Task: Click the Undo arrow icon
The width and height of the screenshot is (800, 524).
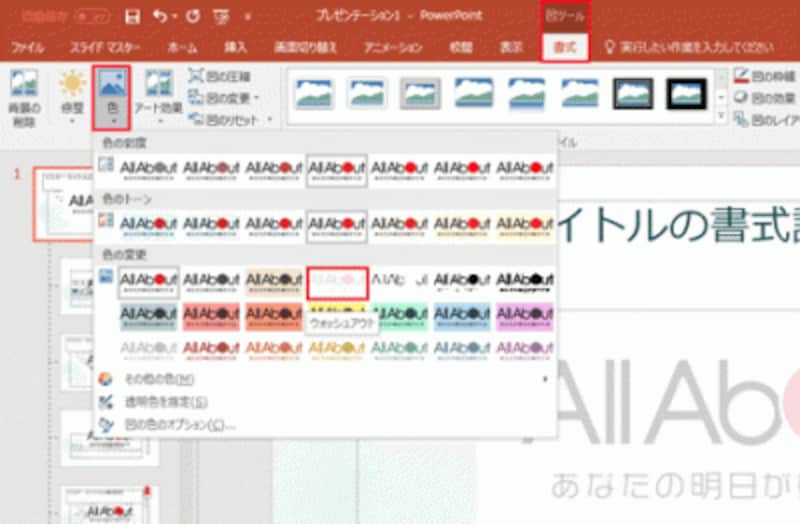Action: click(x=160, y=17)
